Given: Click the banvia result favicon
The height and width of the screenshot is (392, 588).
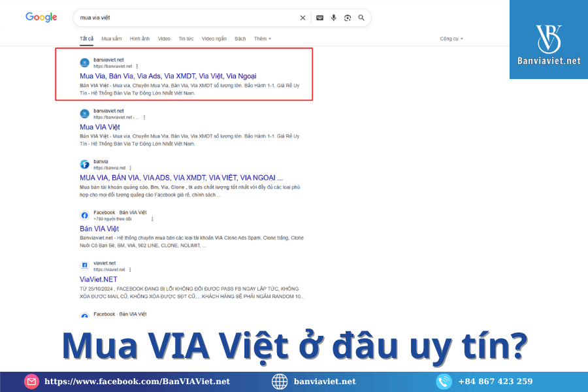Looking at the screenshot, I should click(85, 164).
